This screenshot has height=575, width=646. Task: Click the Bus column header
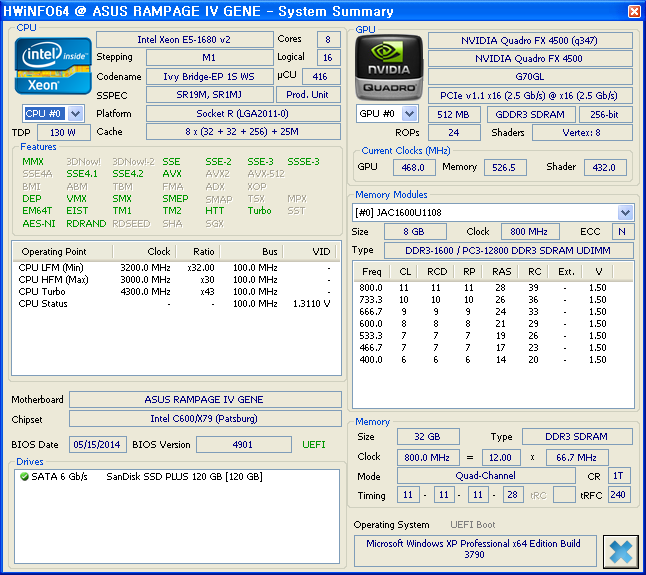point(252,252)
